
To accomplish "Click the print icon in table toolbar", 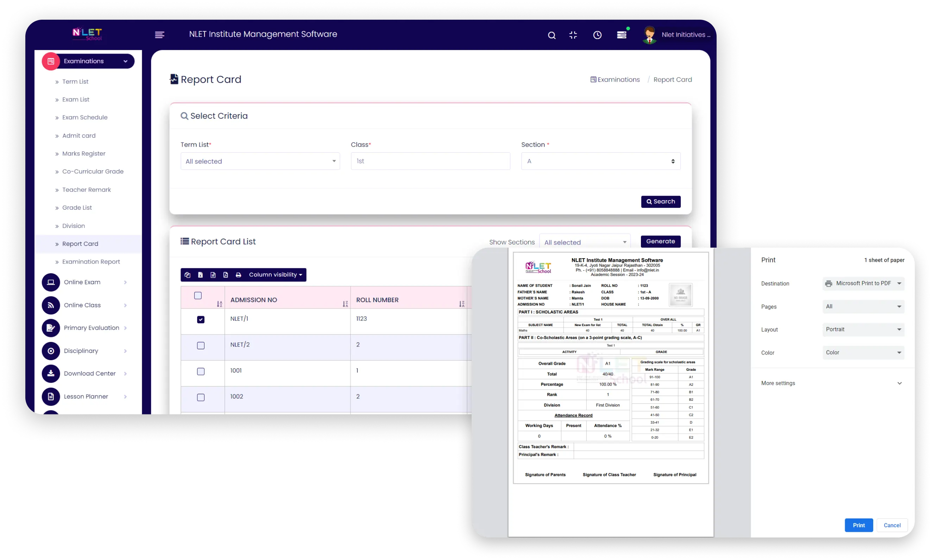I will click(x=238, y=275).
